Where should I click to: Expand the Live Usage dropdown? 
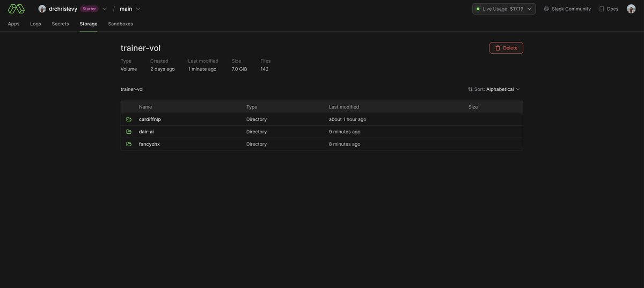pyautogui.click(x=504, y=9)
